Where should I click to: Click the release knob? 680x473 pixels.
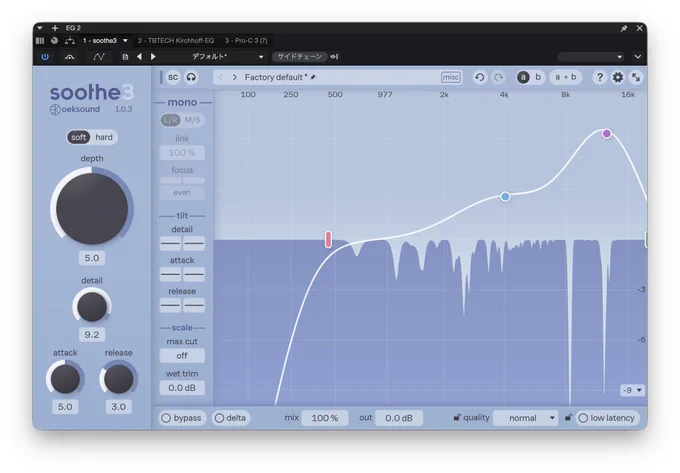click(x=118, y=378)
